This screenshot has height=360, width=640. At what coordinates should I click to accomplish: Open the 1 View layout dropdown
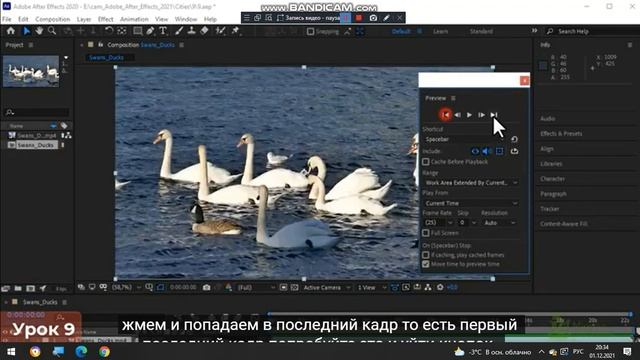[371, 287]
